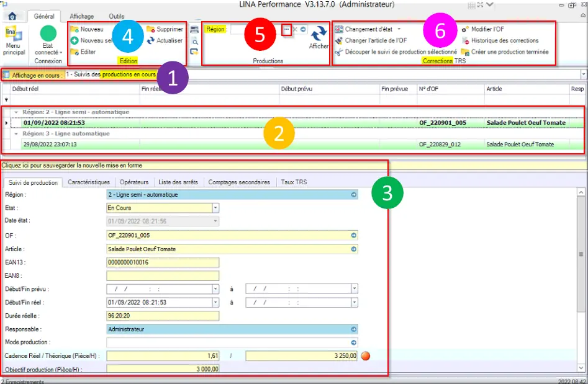Open the Caractéristiques tab
This screenshot has height=384, width=588.
pos(89,182)
